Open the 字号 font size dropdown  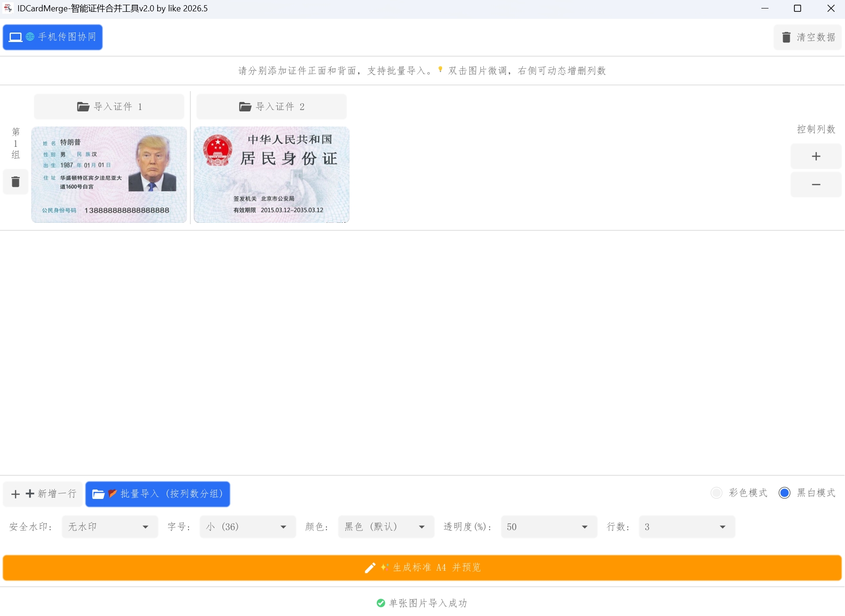pyautogui.click(x=248, y=527)
